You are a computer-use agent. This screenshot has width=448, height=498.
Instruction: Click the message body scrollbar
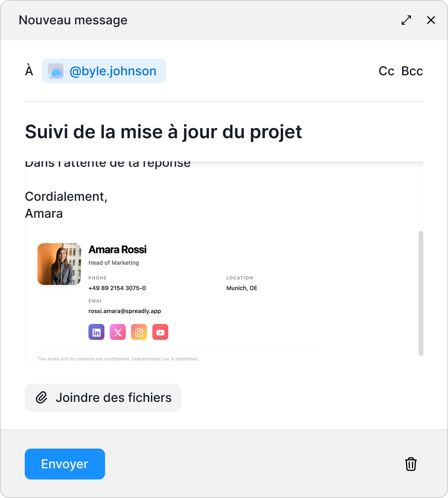coord(421,293)
